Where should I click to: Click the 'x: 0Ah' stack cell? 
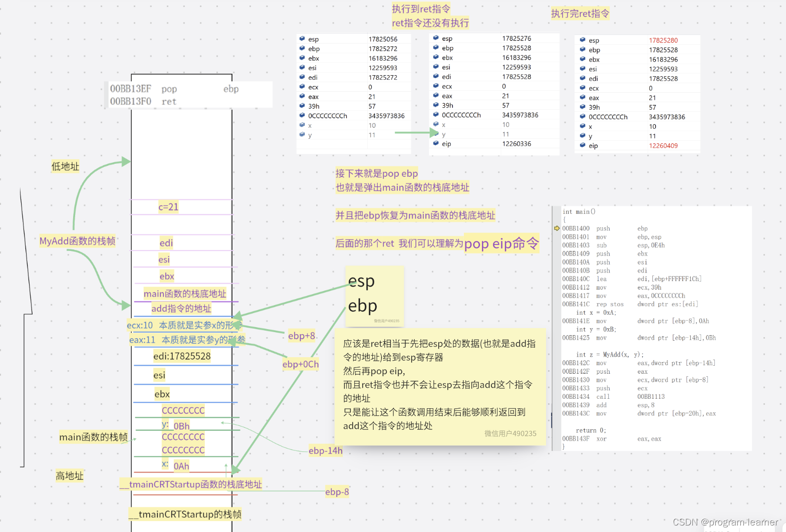coord(175,465)
